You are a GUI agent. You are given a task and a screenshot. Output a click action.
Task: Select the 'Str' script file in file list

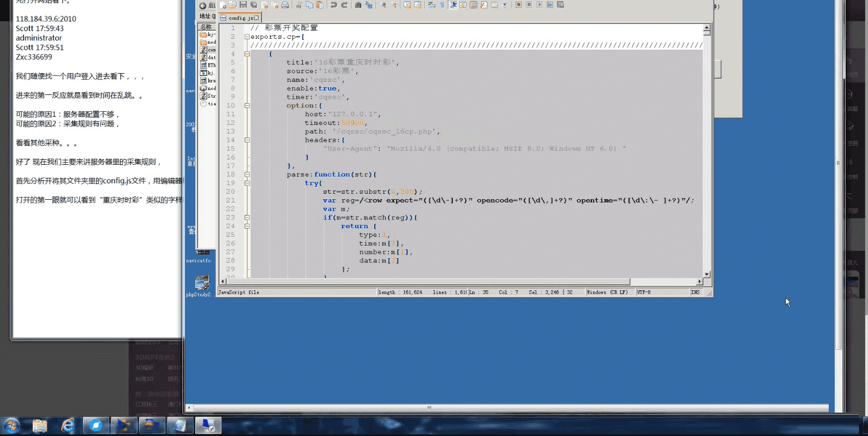(208, 96)
